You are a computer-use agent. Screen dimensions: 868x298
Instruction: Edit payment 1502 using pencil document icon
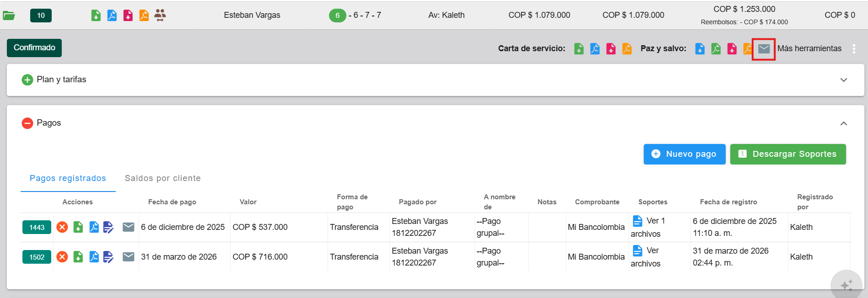click(x=108, y=257)
